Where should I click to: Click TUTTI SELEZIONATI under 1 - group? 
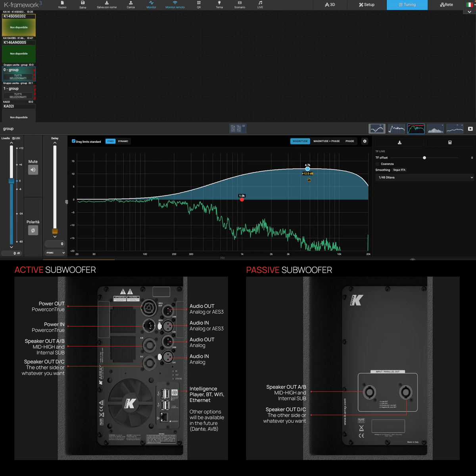pos(18,96)
